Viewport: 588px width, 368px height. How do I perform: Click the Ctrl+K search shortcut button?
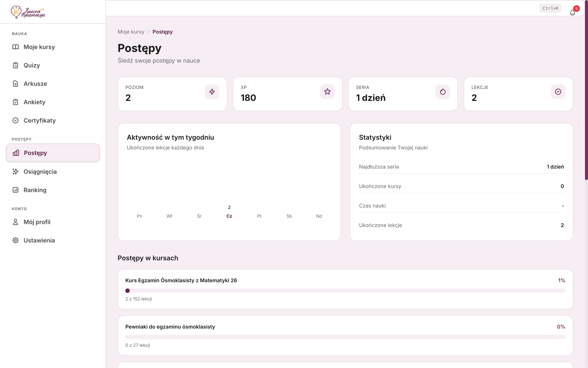[551, 8]
